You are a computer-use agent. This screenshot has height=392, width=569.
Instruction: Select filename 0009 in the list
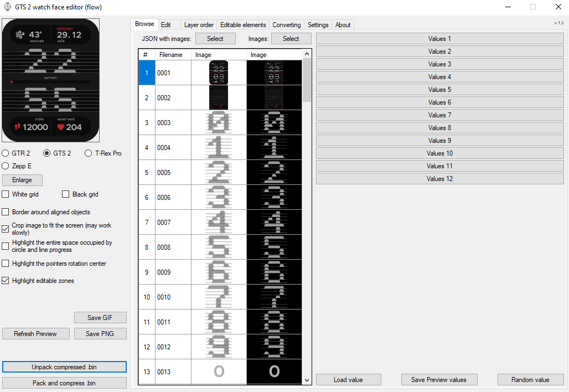[173, 272]
